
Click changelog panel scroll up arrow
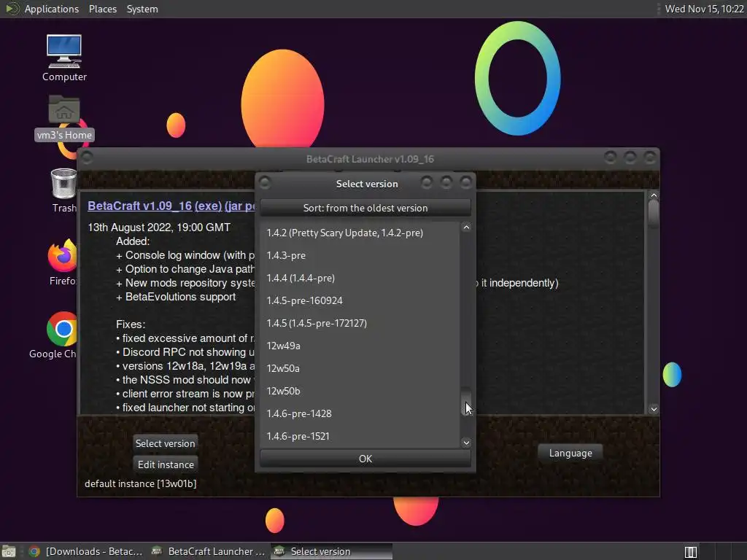[x=654, y=195]
